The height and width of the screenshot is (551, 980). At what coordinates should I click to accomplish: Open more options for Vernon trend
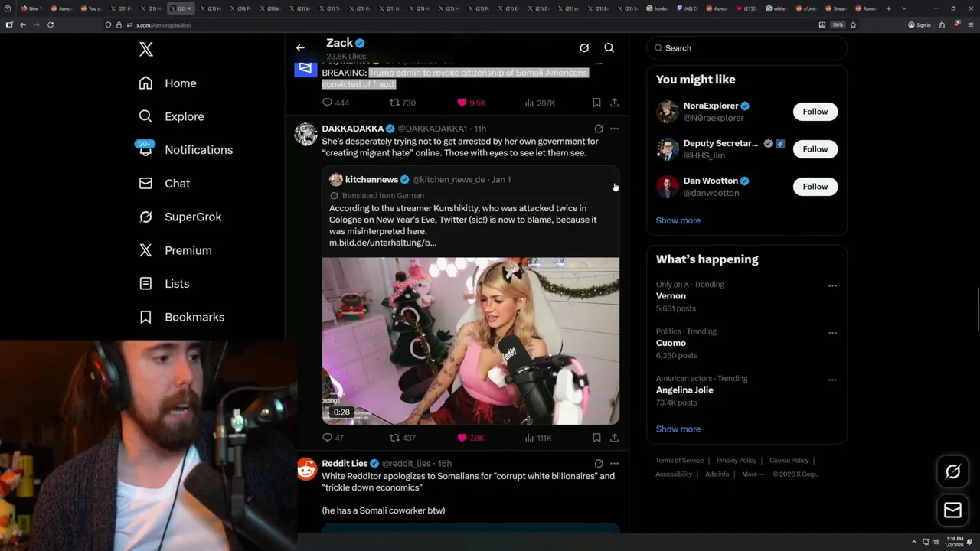832,286
